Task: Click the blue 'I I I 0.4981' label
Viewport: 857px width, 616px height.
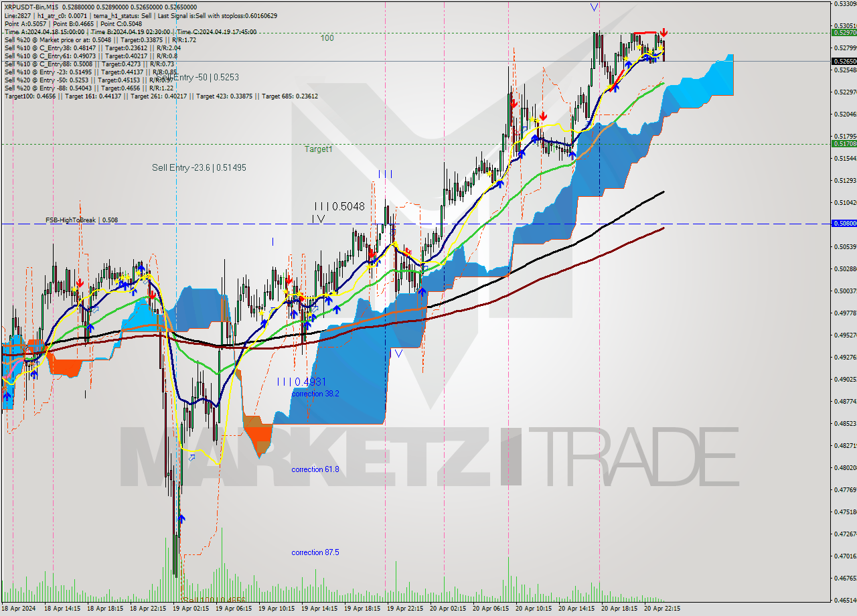Action: tap(302, 382)
